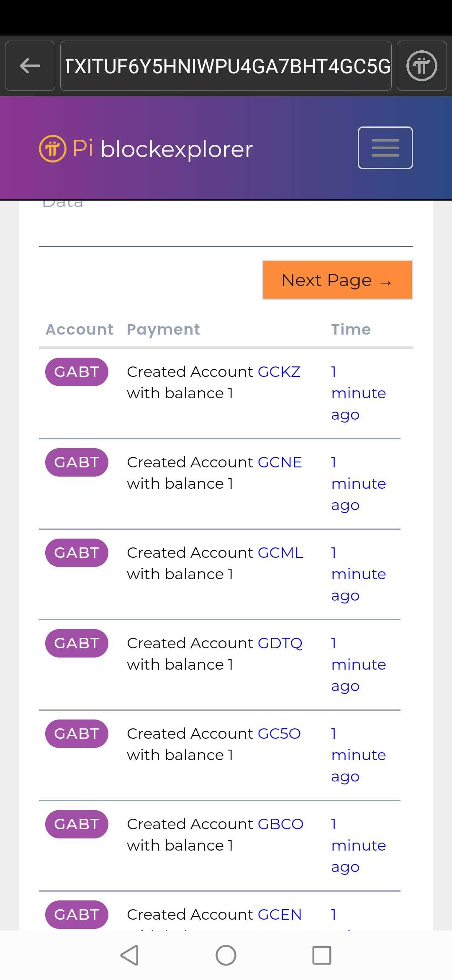This screenshot has width=452, height=980.
Task: Focus the address bar URL field
Action: (226, 66)
